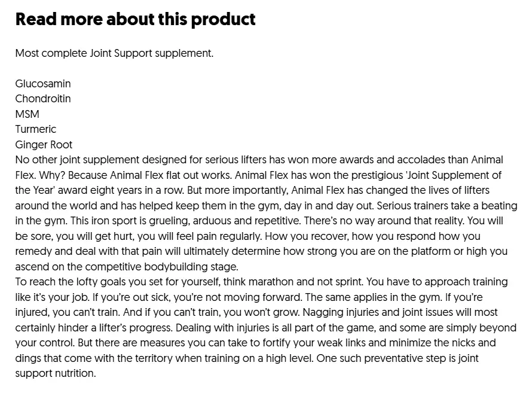The width and height of the screenshot is (532, 402).
Task: Click the Glucosamin ingredient text
Action: coord(43,84)
